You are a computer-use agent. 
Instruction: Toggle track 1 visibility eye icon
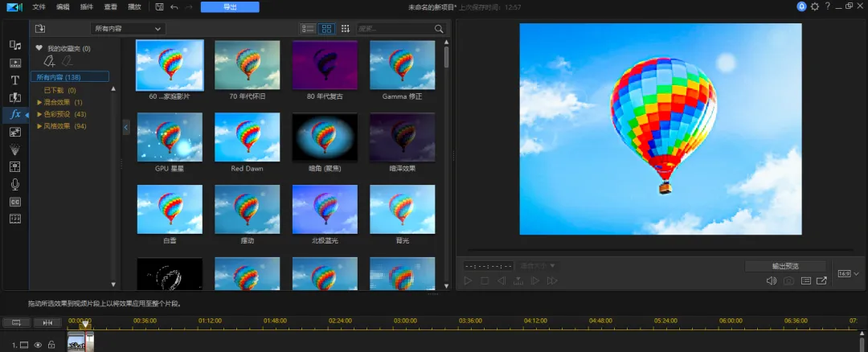pos(38,345)
